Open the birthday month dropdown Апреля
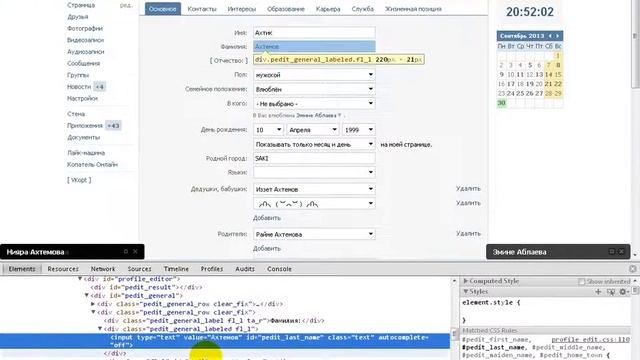 pos(313,130)
